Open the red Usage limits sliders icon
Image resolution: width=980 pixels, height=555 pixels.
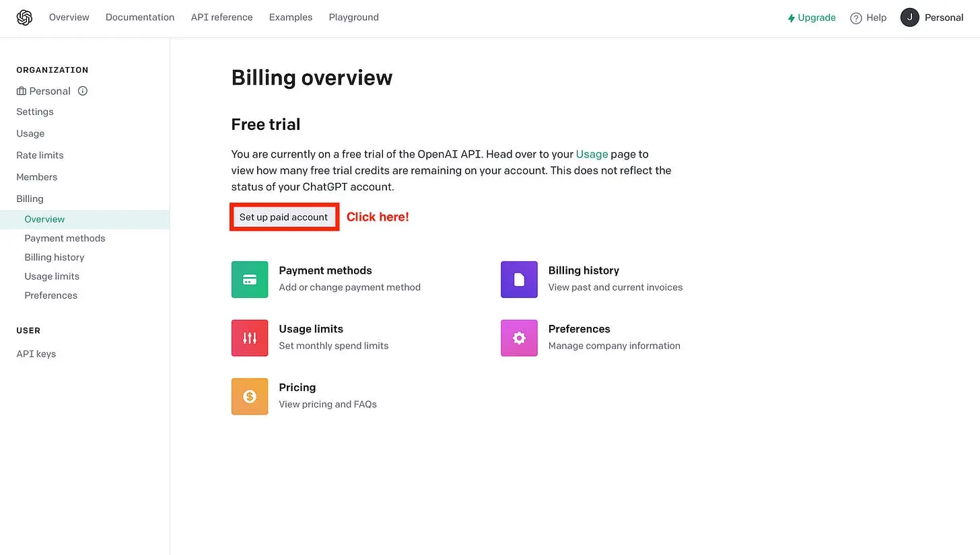click(x=250, y=338)
